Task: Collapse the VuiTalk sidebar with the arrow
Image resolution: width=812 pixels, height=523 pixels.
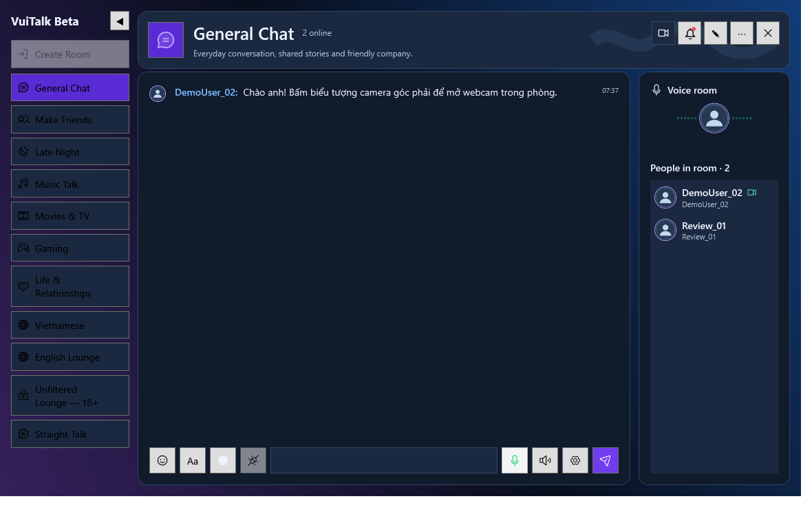Action: (120, 21)
